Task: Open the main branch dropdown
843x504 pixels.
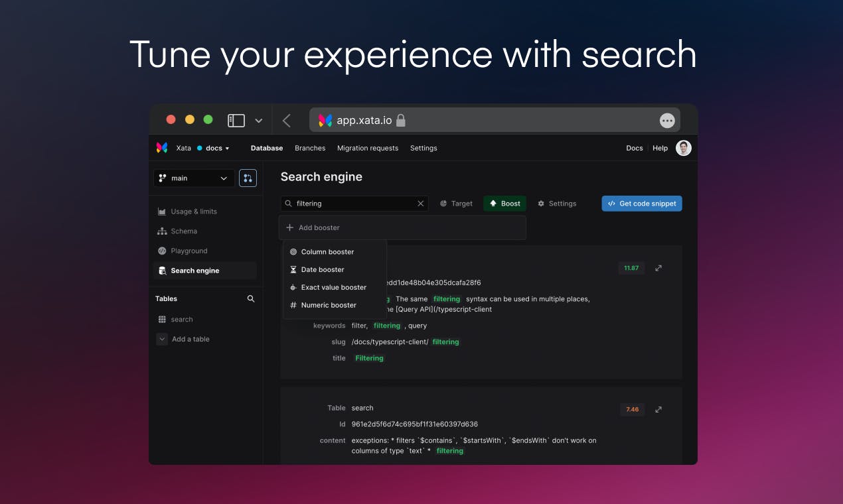Action: point(194,178)
